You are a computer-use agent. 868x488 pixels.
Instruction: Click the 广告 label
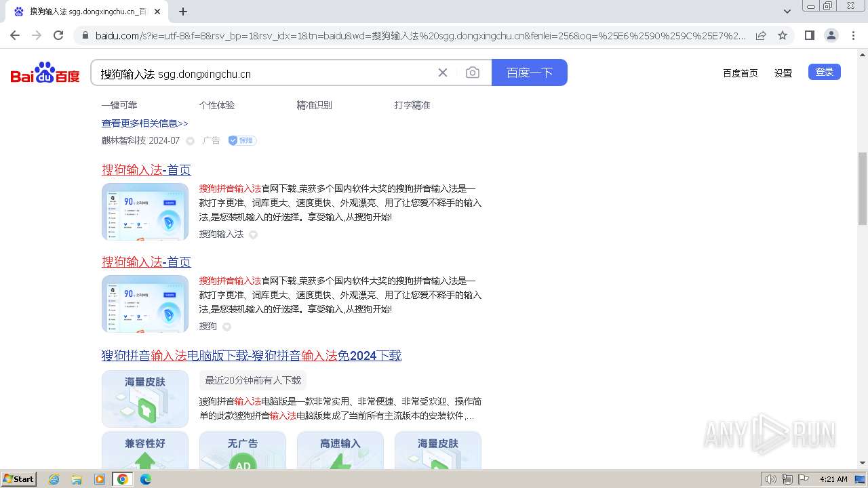(212, 140)
